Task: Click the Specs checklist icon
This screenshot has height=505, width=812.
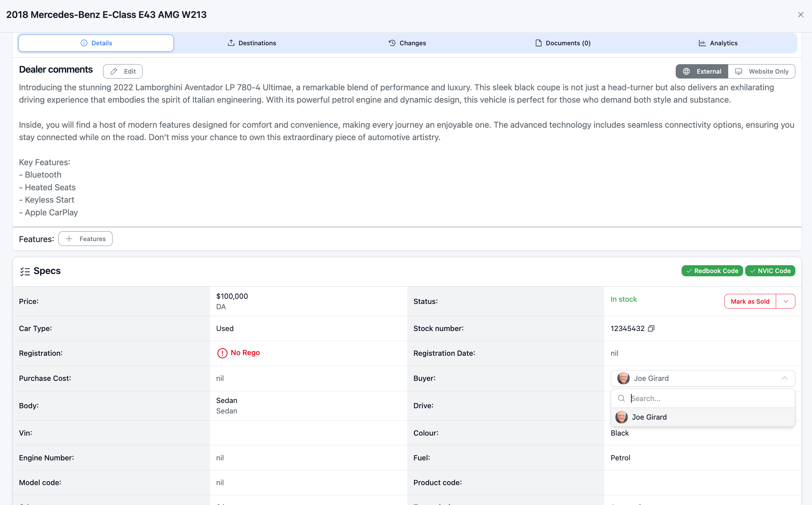Action: pyautogui.click(x=25, y=271)
